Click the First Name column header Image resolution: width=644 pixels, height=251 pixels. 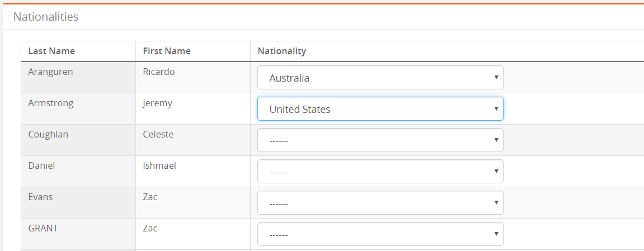point(167,51)
